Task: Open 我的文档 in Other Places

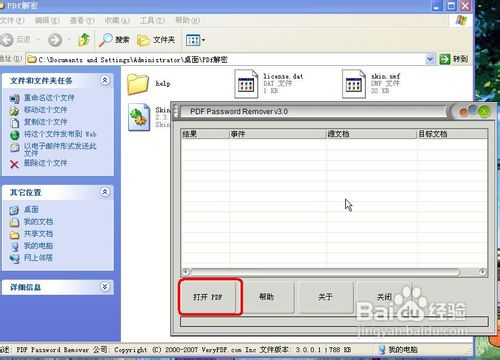Action: click(x=38, y=222)
